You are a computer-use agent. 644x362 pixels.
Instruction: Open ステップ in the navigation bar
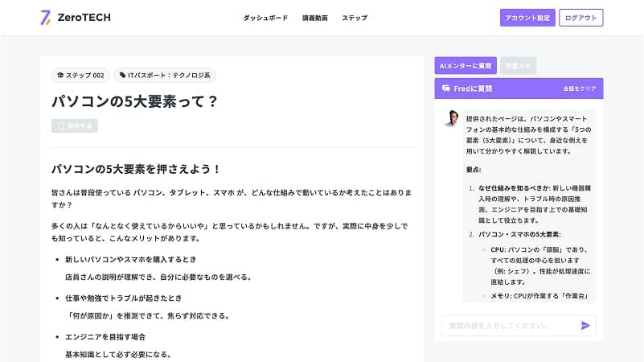(x=355, y=18)
